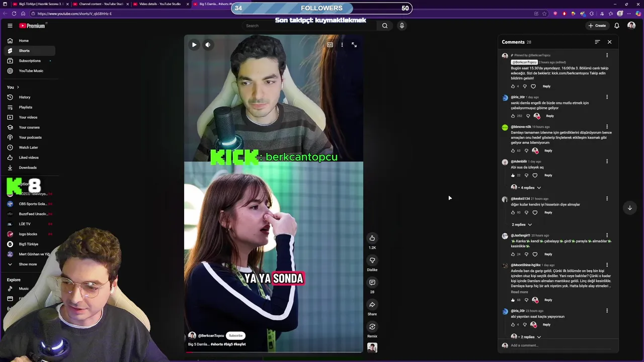This screenshot has width=644, height=362.
Task: Expand 2 replies under @kexks5134 comment
Action: tap(522, 225)
